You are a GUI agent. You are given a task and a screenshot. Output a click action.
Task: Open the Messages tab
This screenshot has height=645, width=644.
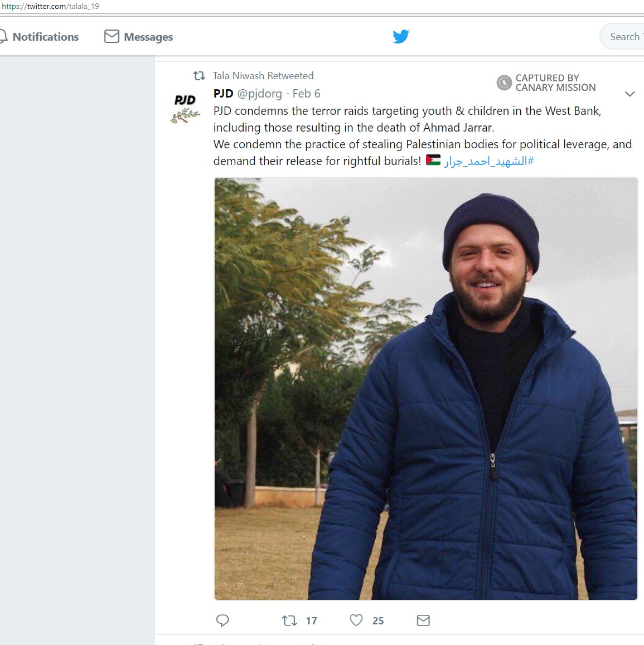click(x=148, y=37)
